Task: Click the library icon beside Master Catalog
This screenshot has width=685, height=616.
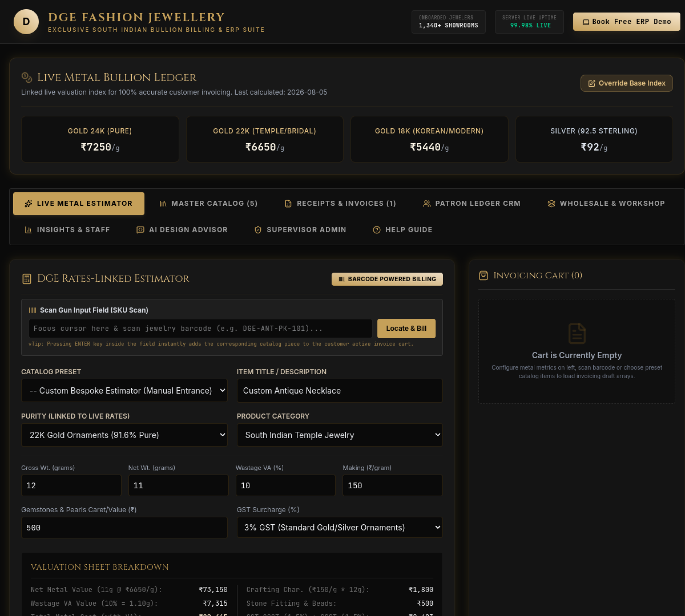Action: pos(163,204)
